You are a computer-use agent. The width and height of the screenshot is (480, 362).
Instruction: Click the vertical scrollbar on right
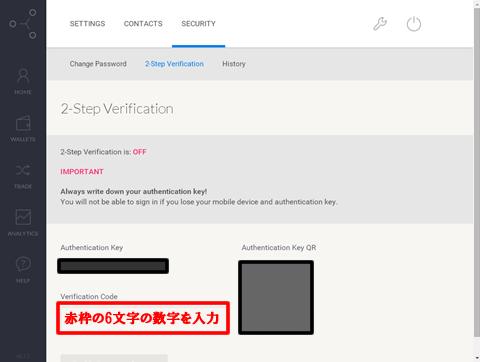(477, 173)
